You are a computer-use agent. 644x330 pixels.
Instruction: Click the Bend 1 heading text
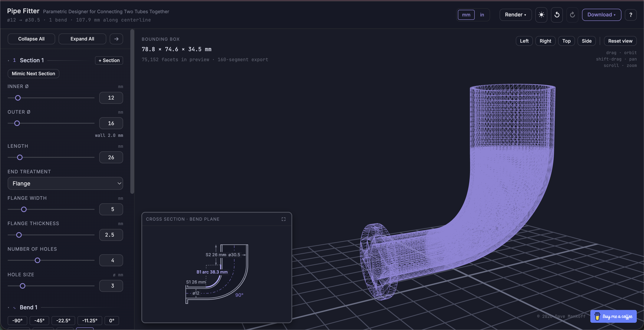[29, 307]
